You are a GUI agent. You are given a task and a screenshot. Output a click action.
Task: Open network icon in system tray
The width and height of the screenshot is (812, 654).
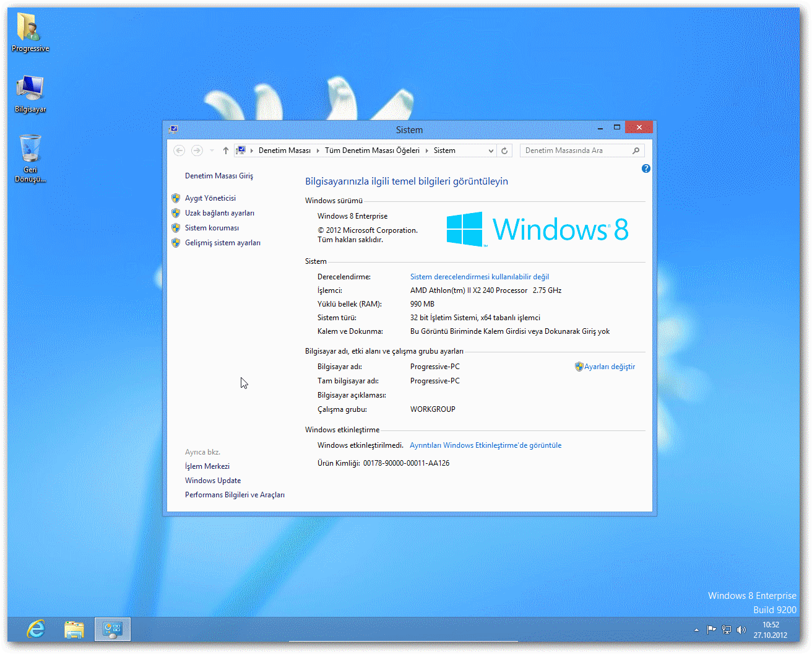[727, 630]
